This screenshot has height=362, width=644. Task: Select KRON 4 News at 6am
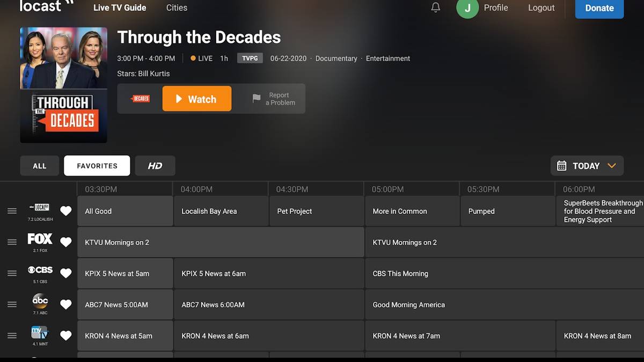(269, 336)
